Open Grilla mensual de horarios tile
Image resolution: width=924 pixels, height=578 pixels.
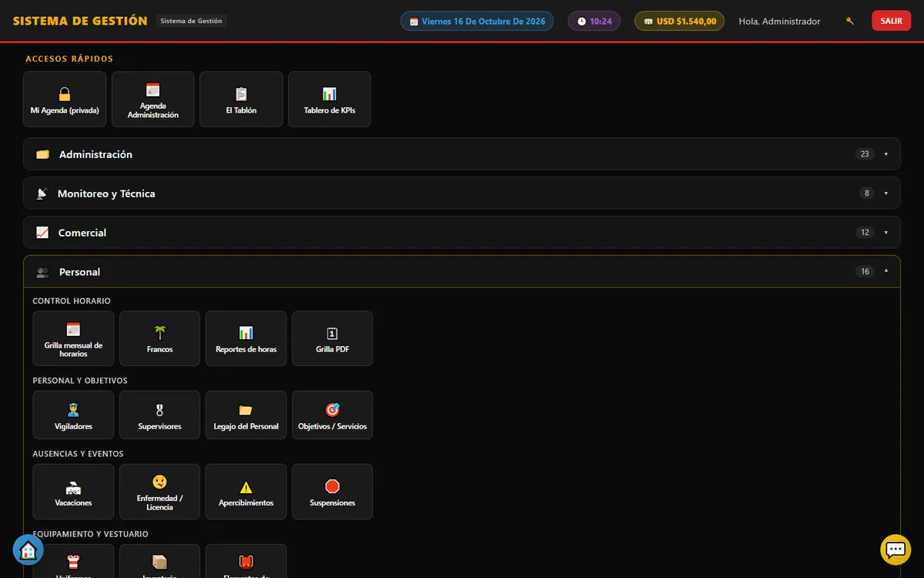74,338
